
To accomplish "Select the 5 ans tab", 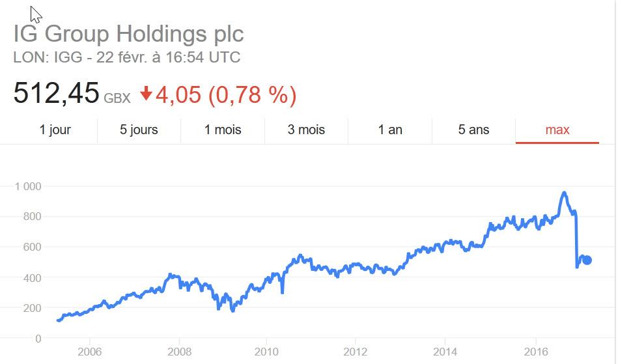I will 473,130.
